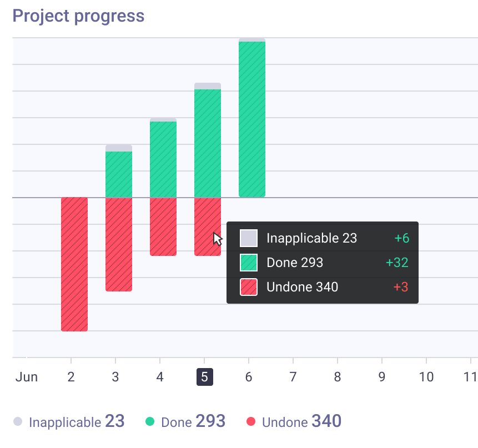
Task: Select the red Undone bar for June 2
Action: 74,264
